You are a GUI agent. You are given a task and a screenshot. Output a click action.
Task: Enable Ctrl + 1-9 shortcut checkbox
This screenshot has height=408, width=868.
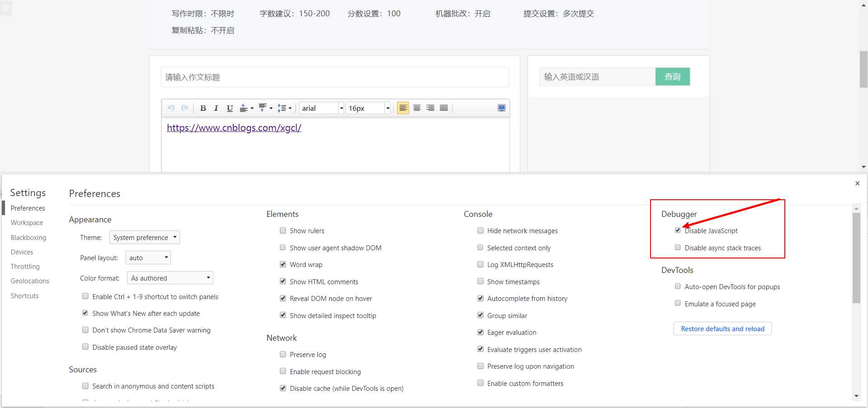(85, 296)
